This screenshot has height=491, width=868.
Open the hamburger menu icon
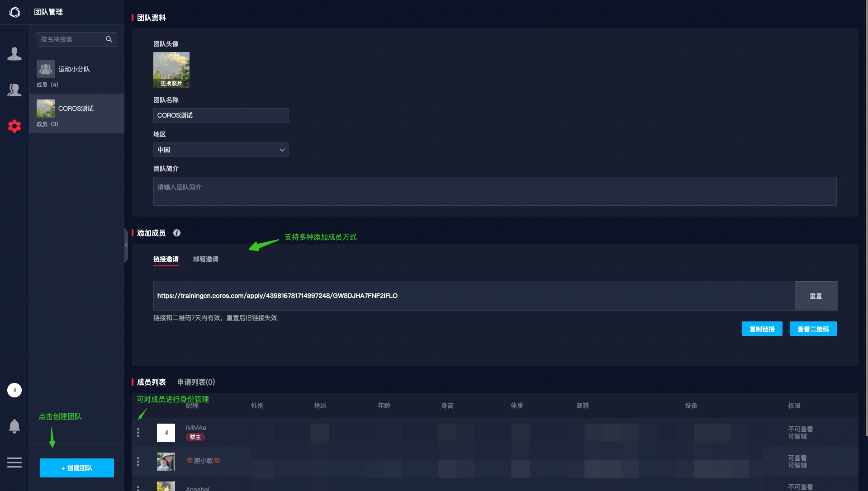[x=14, y=463]
